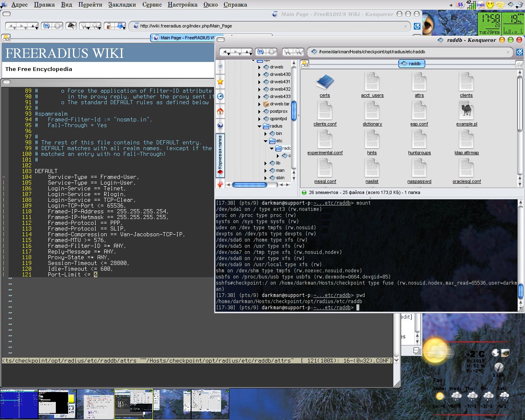Click directory tree vertical scrollbar handle

pyautogui.click(x=294, y=111)
